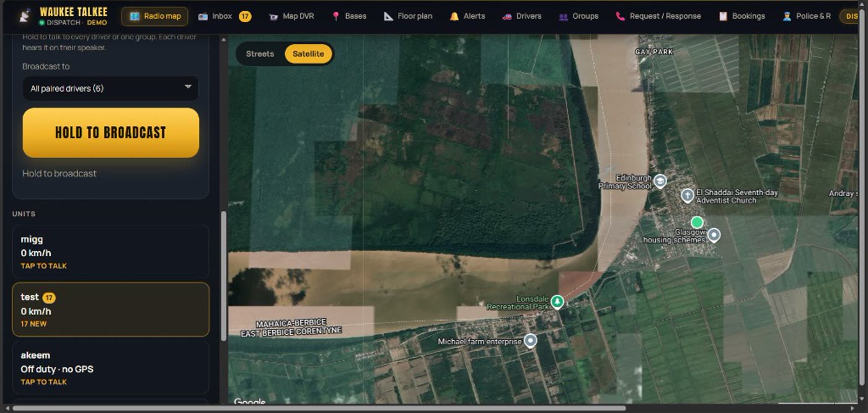
Task: Select the akeem unit card
Action: click(x=111, y=368)
